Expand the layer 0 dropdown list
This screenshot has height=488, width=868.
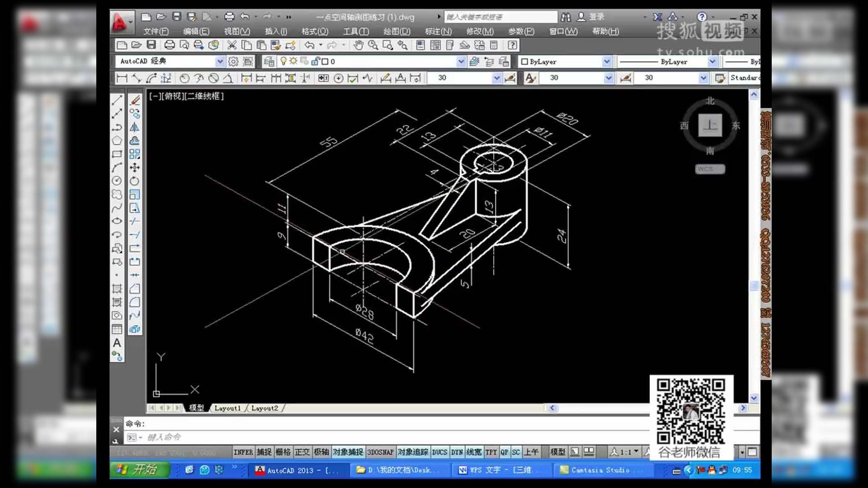coord(461,61)
